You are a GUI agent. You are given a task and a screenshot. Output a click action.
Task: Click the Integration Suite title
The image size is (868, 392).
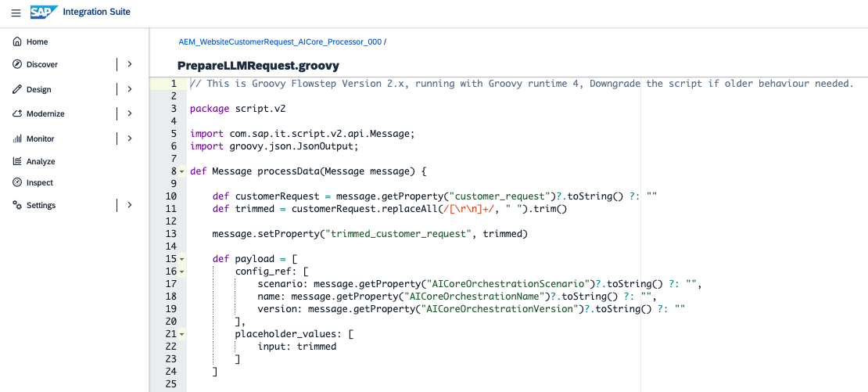pyautogui.click(x=97, y=12)
